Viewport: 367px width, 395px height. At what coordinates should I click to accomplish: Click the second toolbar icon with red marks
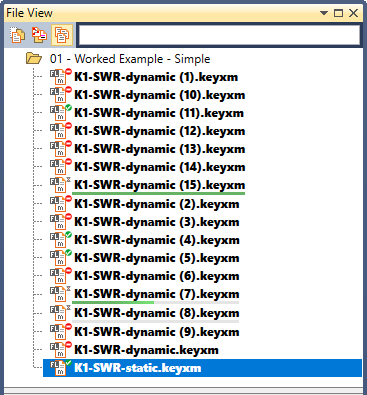39,35
